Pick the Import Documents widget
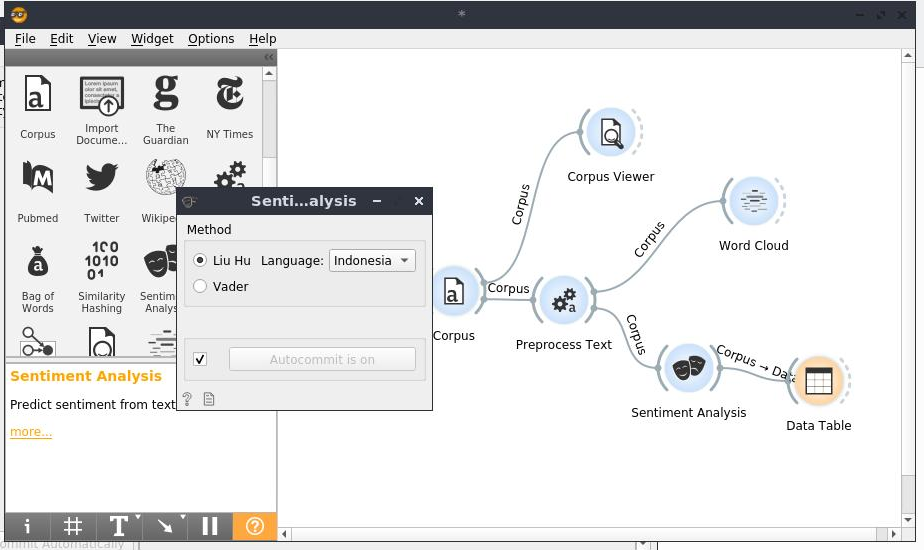 pyautogui.click(x=101, y=109)
